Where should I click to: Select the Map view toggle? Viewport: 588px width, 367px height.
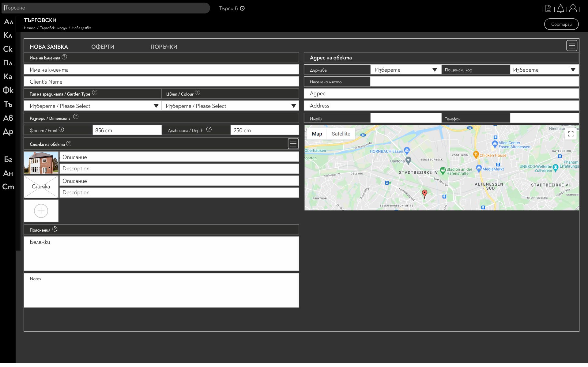(317, 134)
